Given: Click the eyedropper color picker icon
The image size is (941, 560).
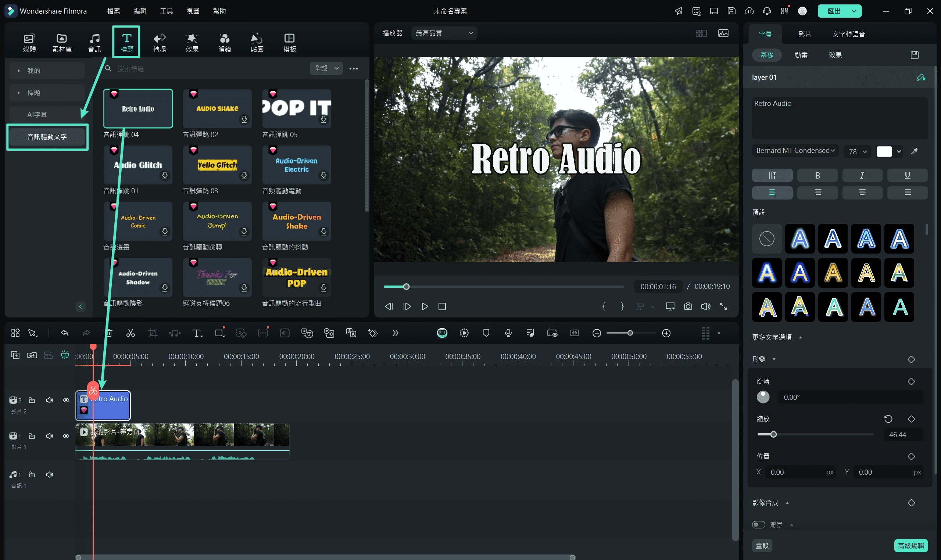Looking at the screenshot, I should point(914,151).
